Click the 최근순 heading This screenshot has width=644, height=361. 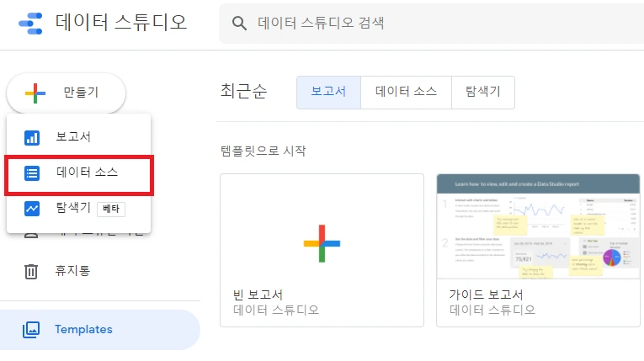[x=244, y=91]
